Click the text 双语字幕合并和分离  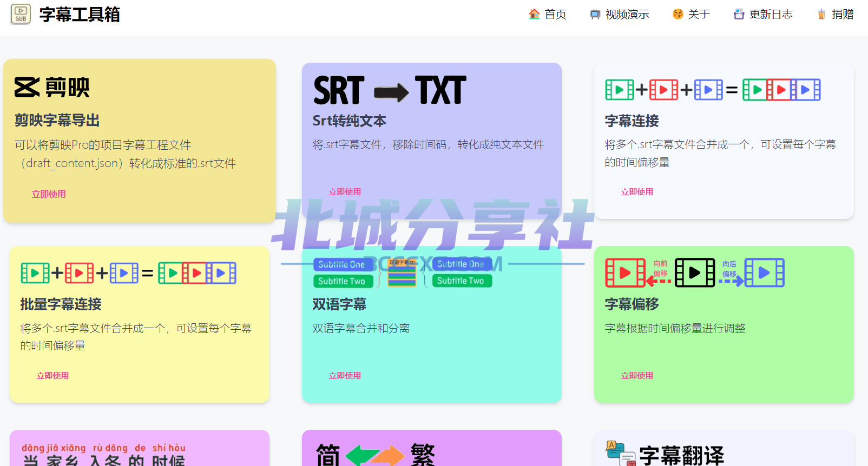tap(361, 328)
